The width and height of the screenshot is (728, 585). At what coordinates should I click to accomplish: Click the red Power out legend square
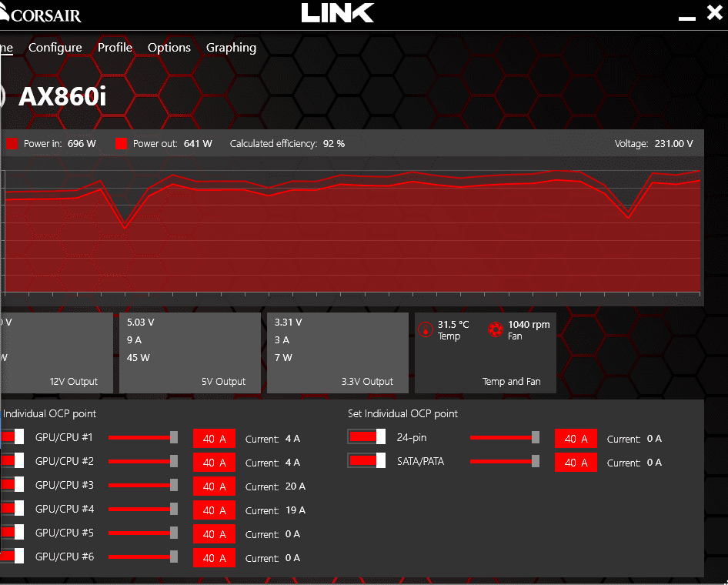pyautogui.click(x=121, y=143)
